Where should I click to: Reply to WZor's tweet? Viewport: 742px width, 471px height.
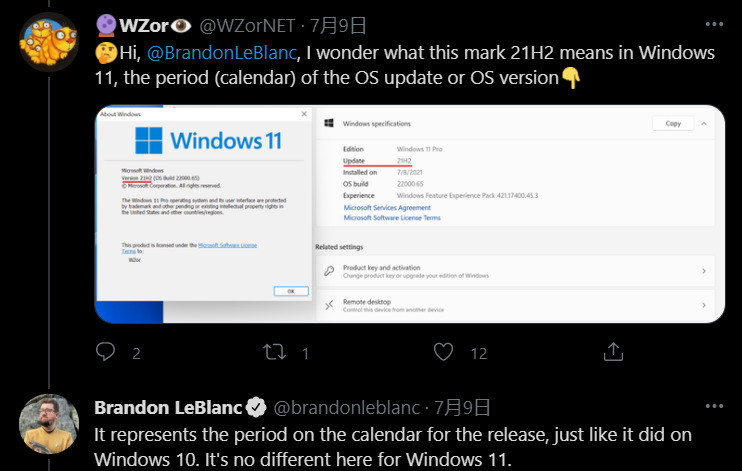107,351
